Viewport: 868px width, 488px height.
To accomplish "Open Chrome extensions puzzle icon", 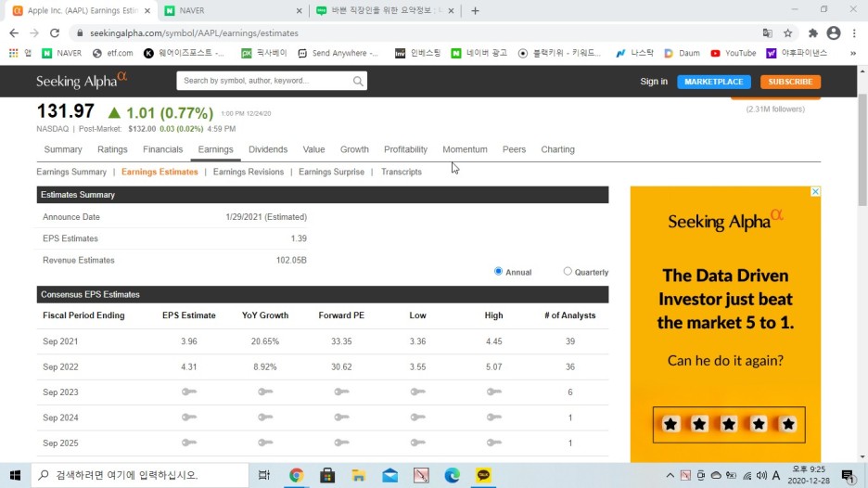I will (x=812, y=33).
